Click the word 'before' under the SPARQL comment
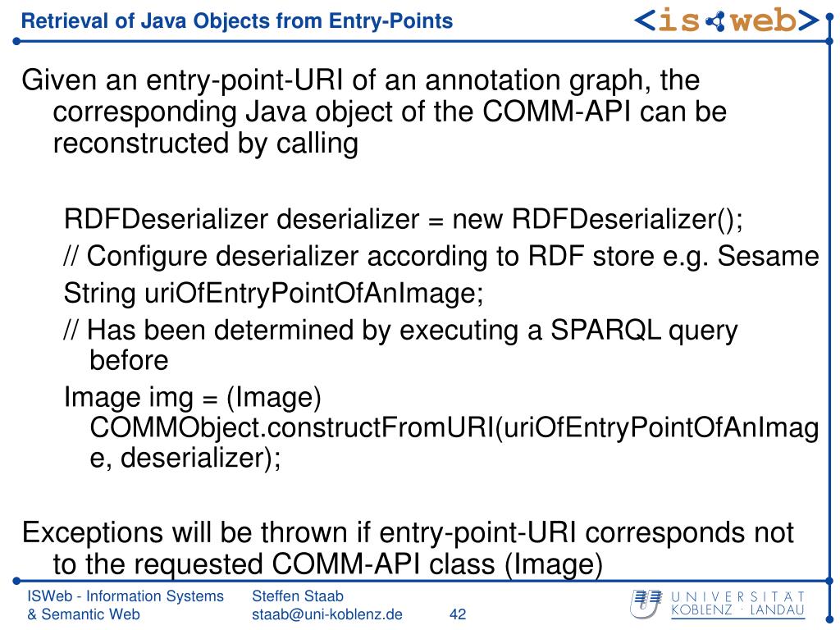Image resolution: width=840 pixels, height=630 pixels. 129,361
